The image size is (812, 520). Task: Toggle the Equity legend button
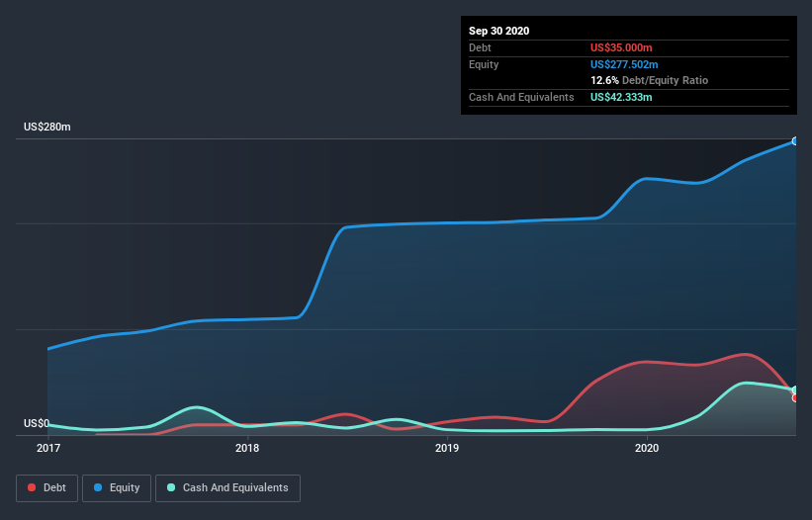coord(117,488)
